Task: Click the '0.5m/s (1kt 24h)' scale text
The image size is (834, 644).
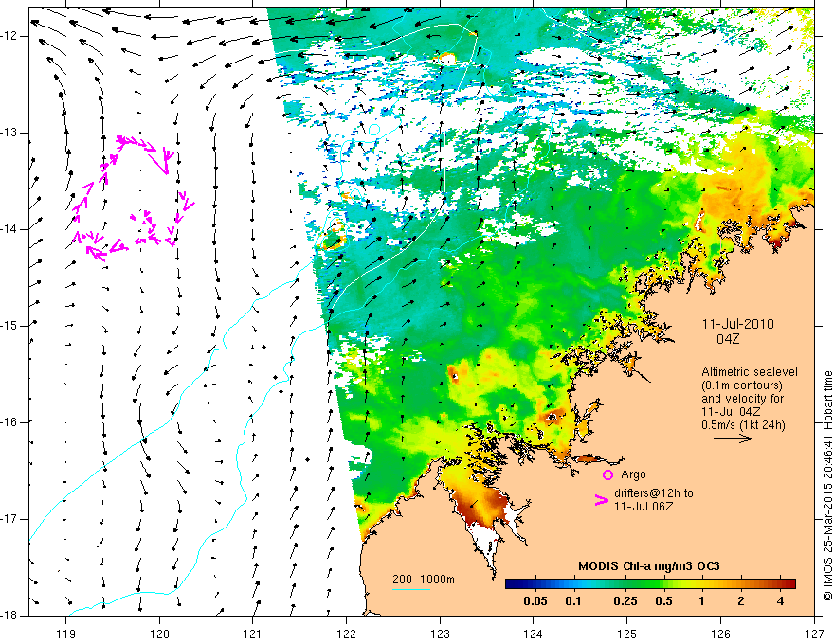Action: pos(744,424)
